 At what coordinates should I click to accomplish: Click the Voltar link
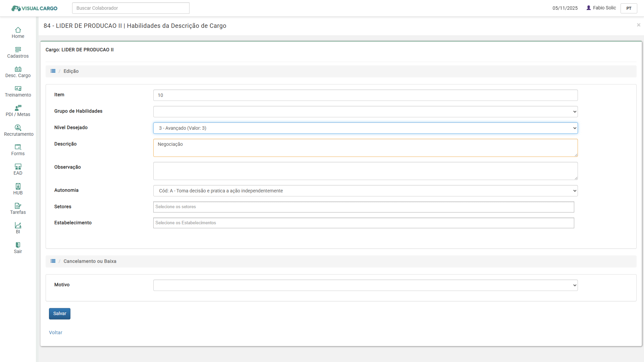pyautogui.click(x=56, y=333)
